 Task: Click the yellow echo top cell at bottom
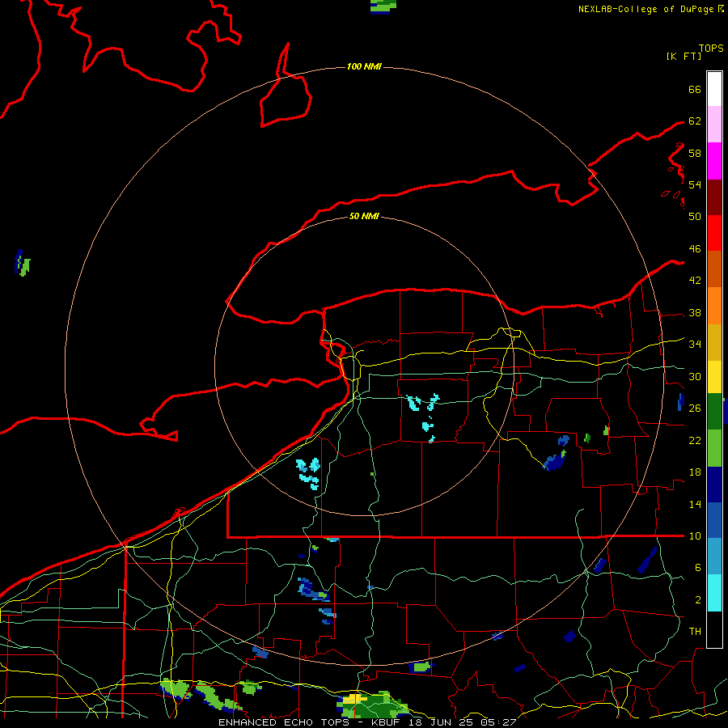coord(355,699)
